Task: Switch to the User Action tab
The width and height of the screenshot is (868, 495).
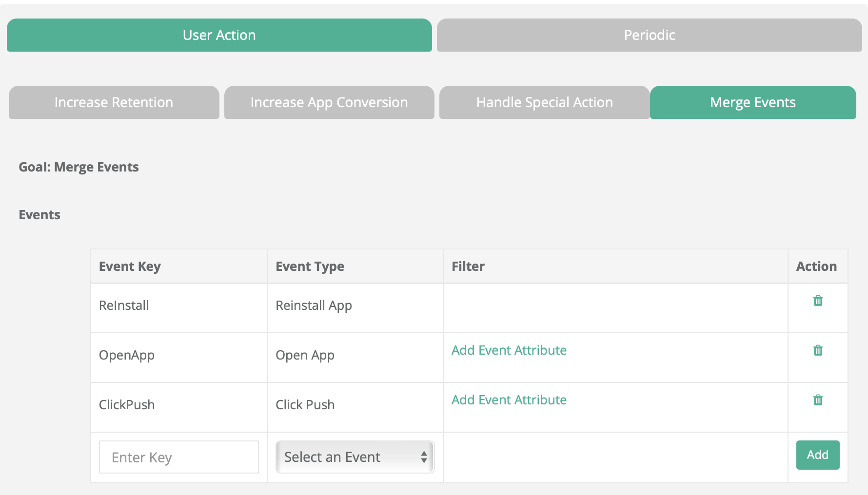Action: click(219, 35)
